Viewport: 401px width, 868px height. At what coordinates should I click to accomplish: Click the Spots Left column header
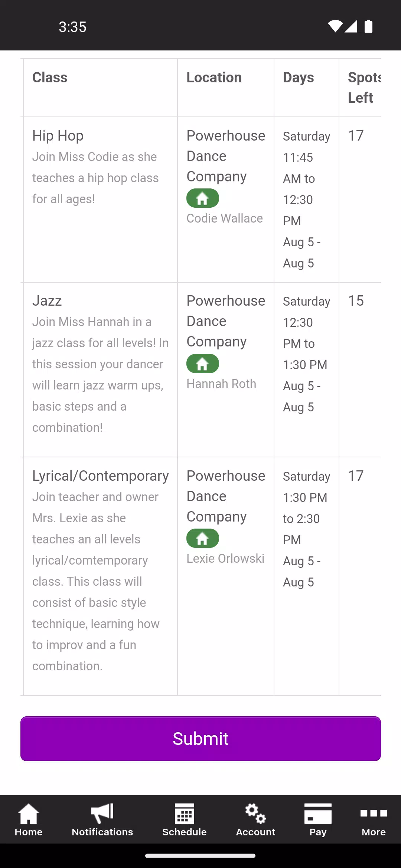click(x=363, y=88)
